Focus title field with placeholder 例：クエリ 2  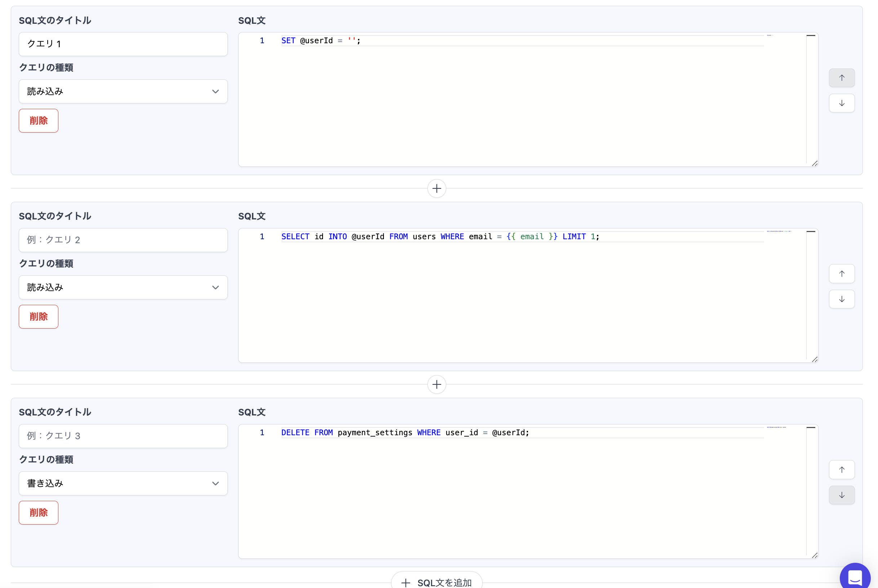[123, 240]
